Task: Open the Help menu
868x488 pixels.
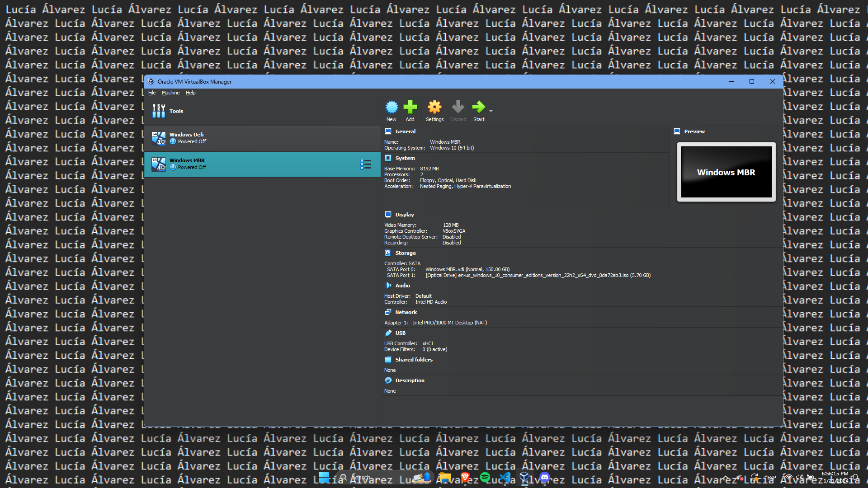Action: pos(190,93)
